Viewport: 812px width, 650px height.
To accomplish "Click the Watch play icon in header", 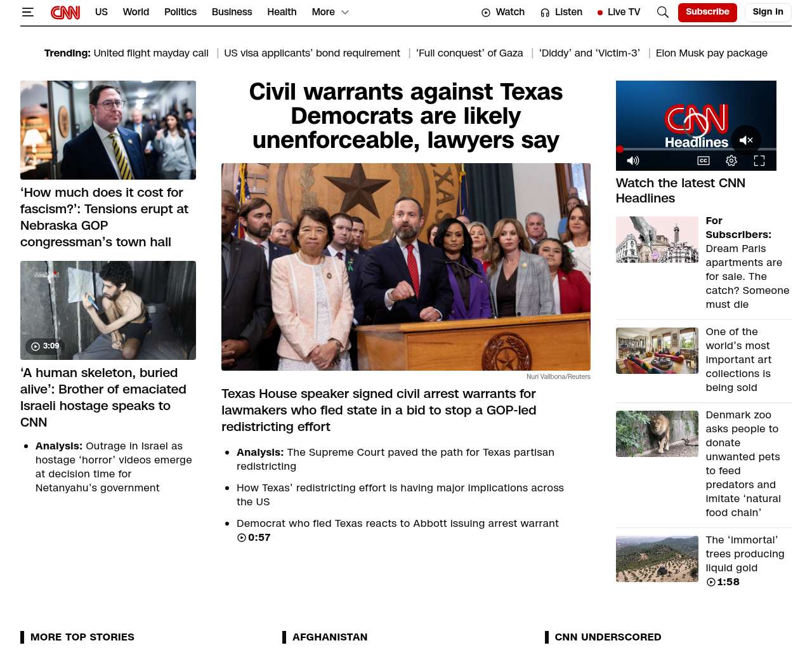I will (x=486, y=13).
